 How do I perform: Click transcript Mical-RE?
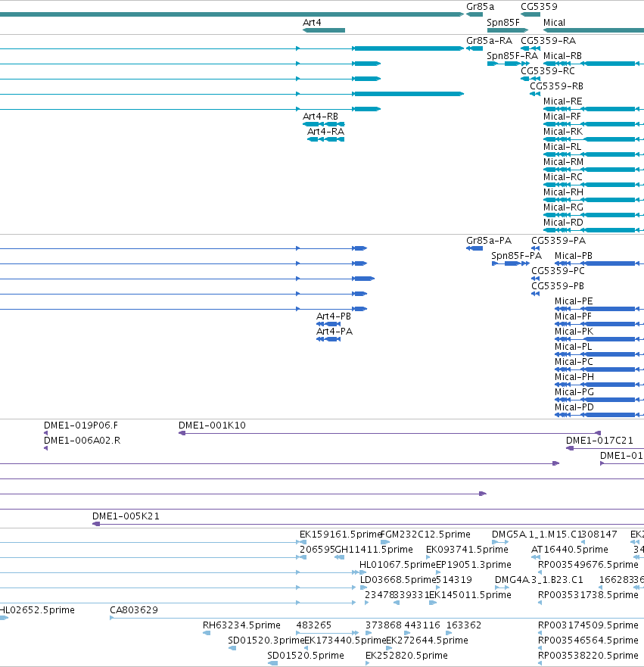[593, 109]
